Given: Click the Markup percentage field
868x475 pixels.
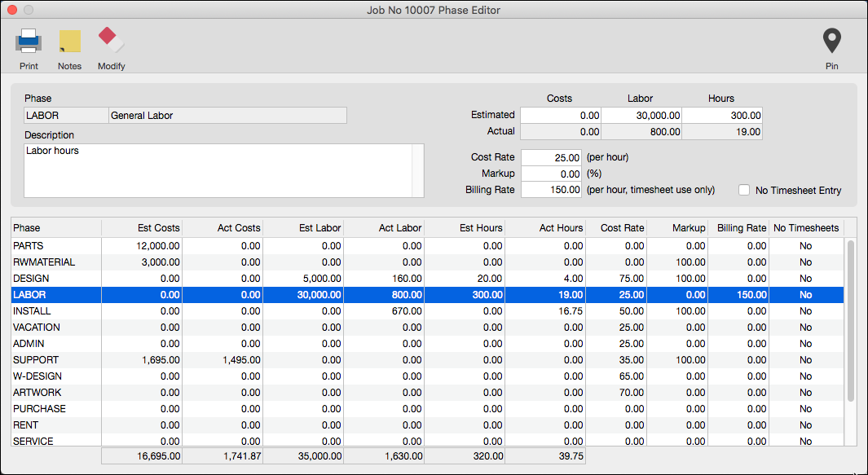Looking at the screenshot, I should pyautogui.click(x=552, y=174).
